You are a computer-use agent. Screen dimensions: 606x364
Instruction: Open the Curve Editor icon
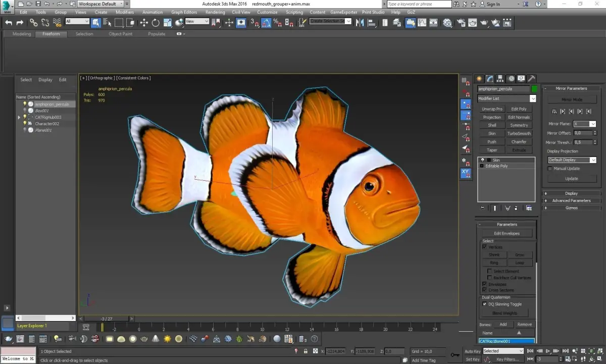tap(422, 23)
